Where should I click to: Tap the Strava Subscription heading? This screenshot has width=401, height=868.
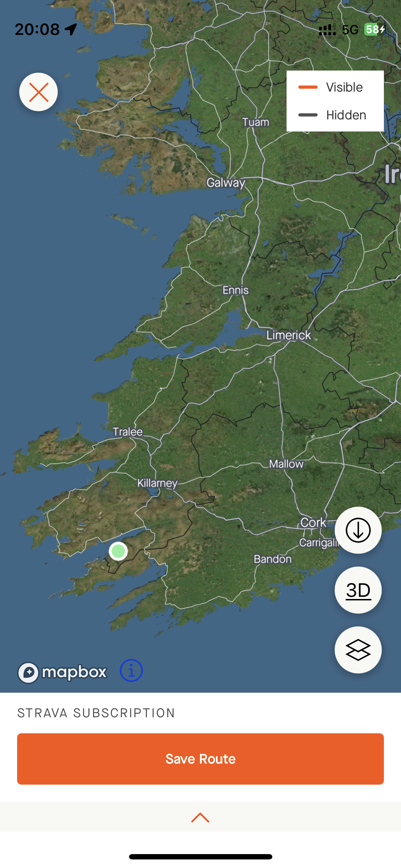[x=96, y=713]
